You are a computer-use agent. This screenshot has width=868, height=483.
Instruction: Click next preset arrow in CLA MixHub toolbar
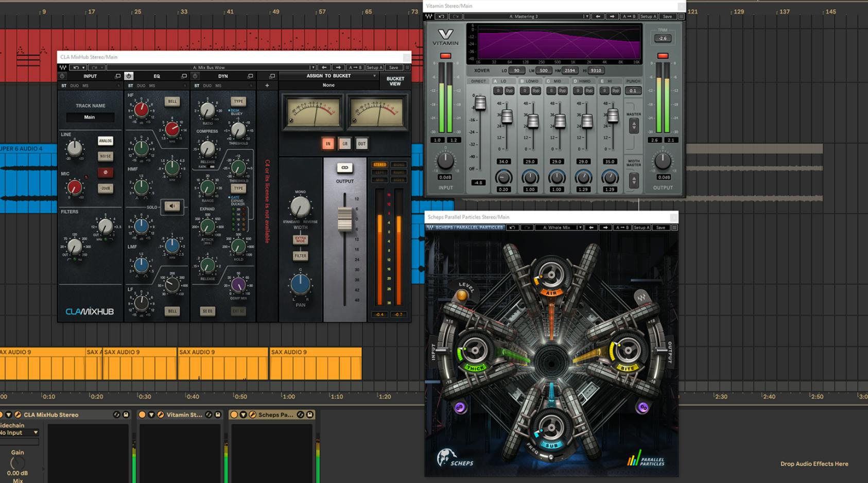click(338, 67)
